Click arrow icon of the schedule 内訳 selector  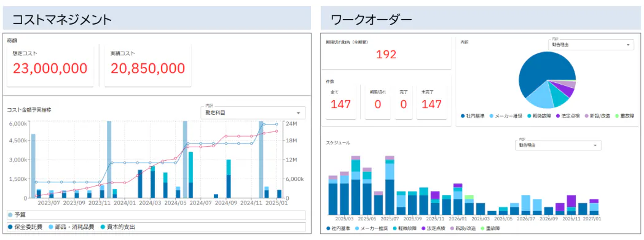point(595,145)
